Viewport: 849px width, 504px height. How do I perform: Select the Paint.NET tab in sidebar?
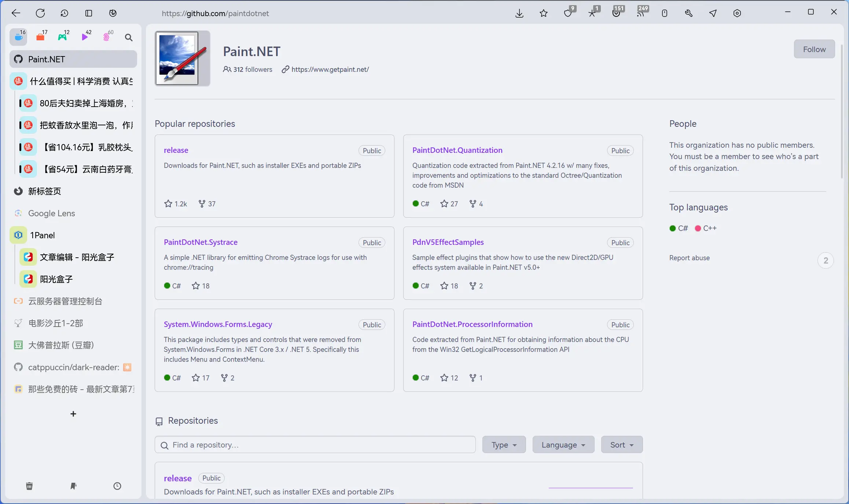coord(73,59)
